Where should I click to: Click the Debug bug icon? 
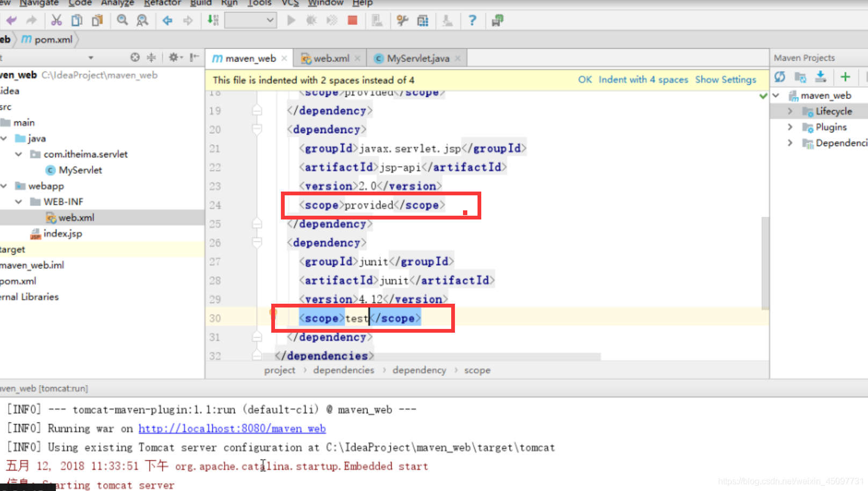coord(312,21)
